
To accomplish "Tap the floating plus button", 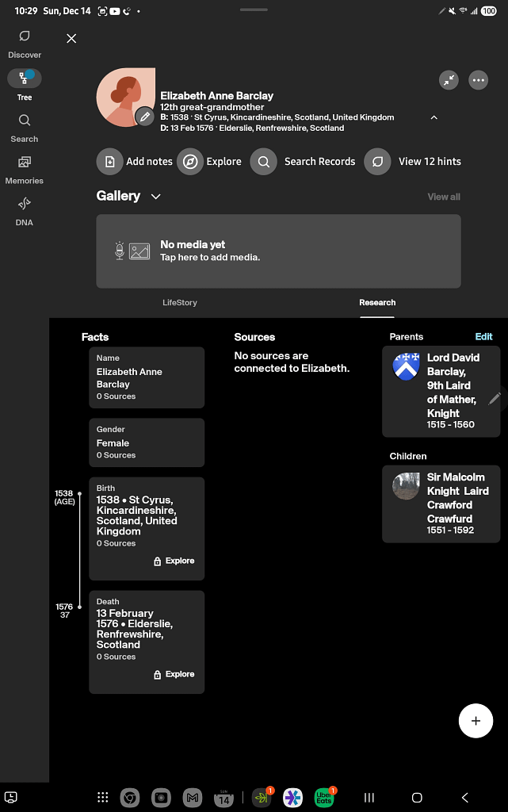I will [476, 721].
